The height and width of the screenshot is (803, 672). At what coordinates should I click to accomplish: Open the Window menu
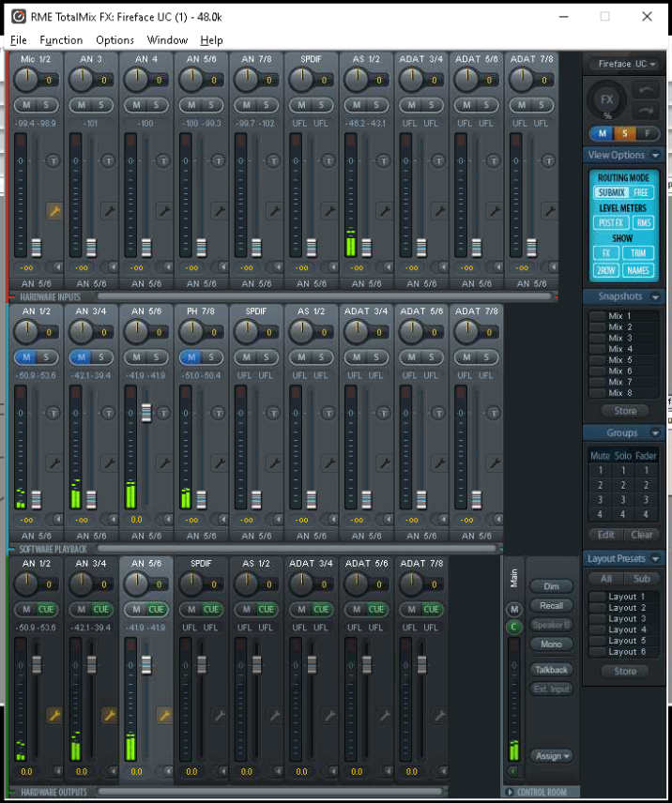click(x=167, y=40)
